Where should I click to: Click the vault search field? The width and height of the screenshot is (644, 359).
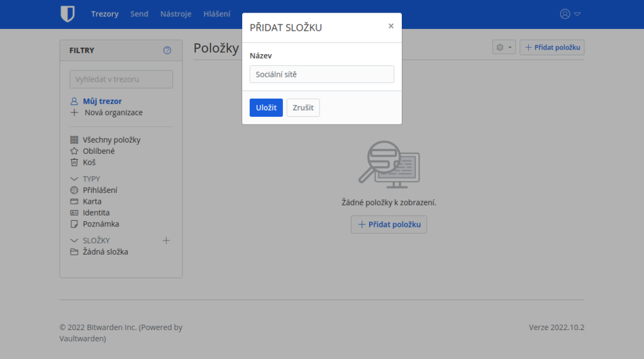pyautogui.click(x=121, y=79)
